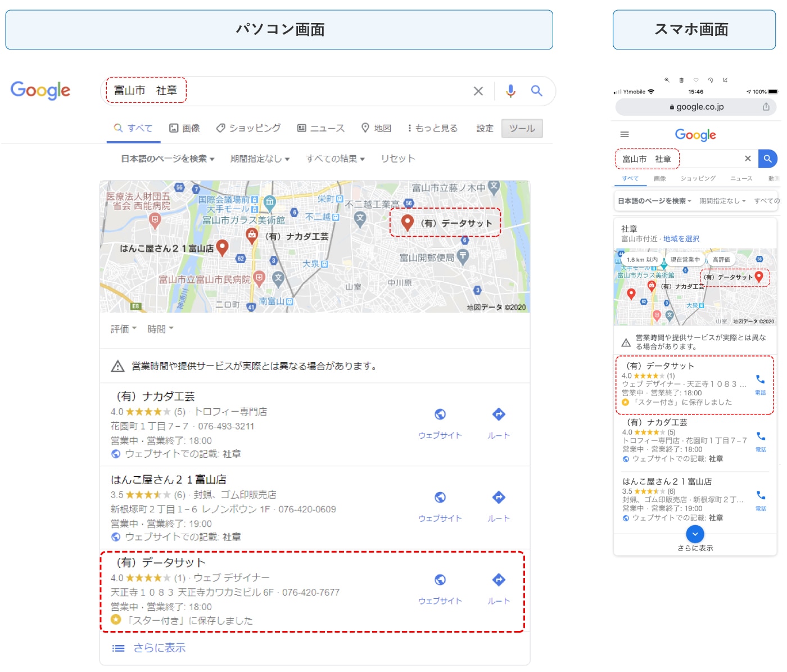The height and width of the screenshot is (672, 787).
Task: Switch to 画像 tab on smartphone
Action: click(660, 178)
